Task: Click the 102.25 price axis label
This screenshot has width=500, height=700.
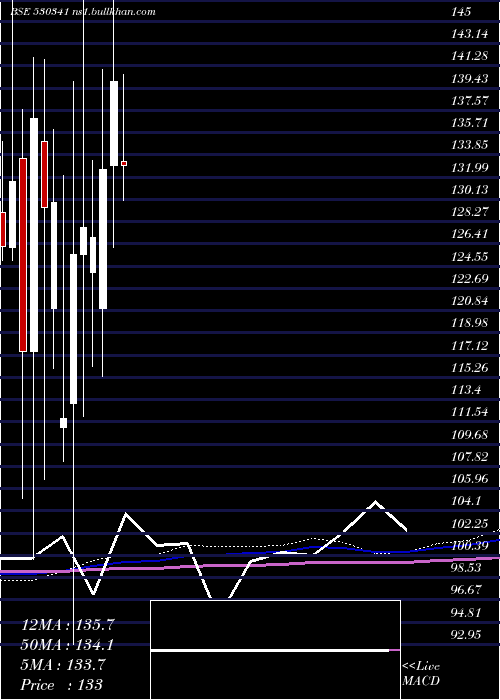Action: 470,523
